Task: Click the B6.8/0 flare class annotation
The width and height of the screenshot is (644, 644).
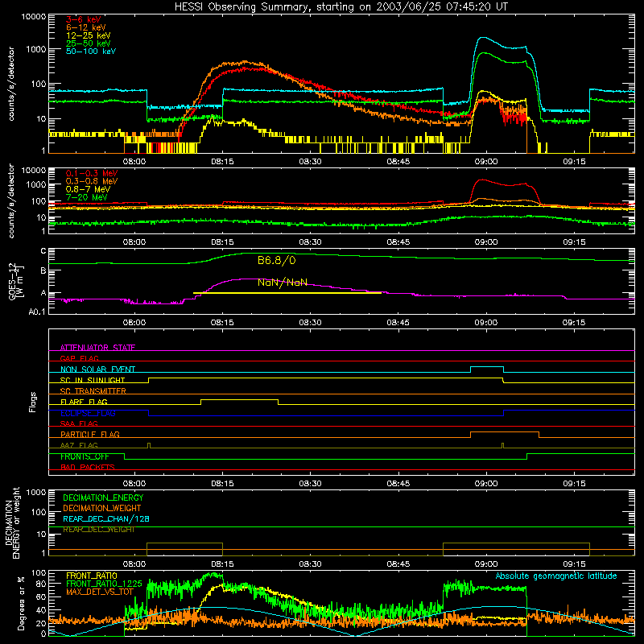Action: 276,260
